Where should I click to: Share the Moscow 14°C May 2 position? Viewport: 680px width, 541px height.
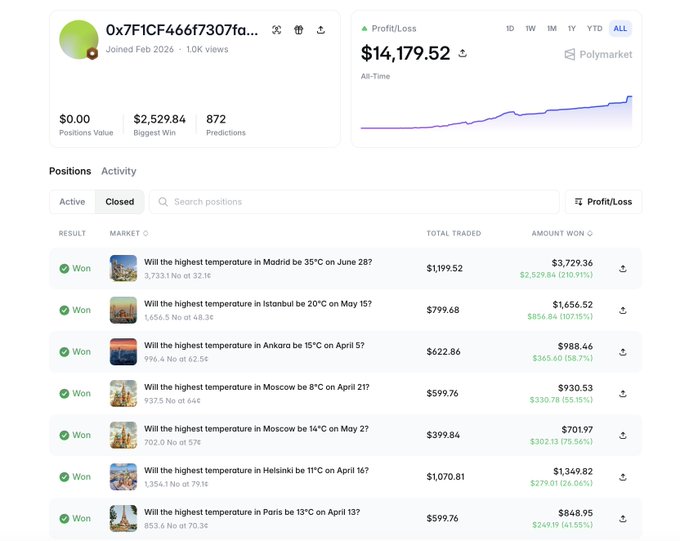coord(623,435)
